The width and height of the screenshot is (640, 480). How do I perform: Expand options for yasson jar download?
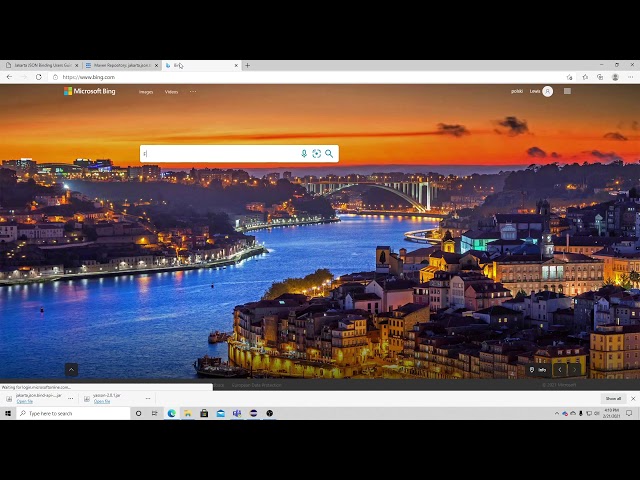(x=147, y=398)
